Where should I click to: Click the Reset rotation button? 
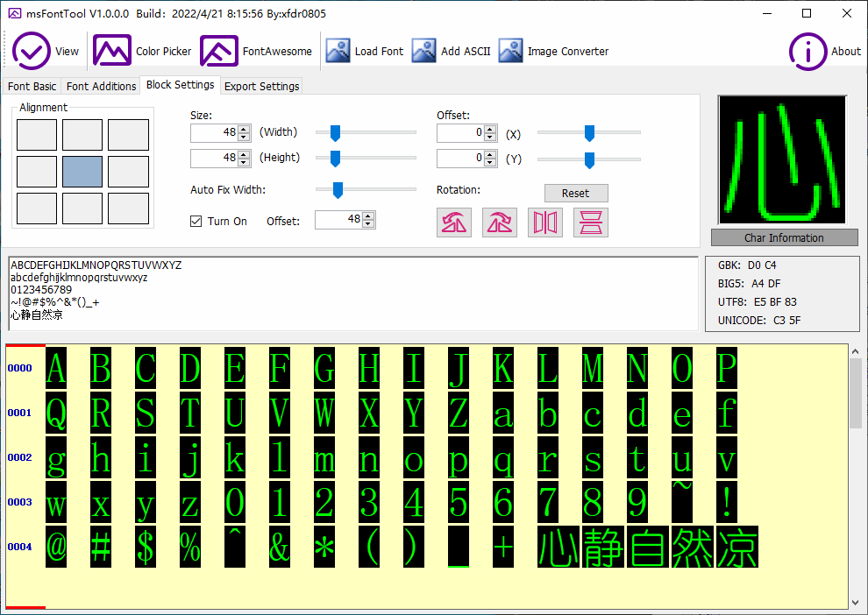click(x=576, y=193)
